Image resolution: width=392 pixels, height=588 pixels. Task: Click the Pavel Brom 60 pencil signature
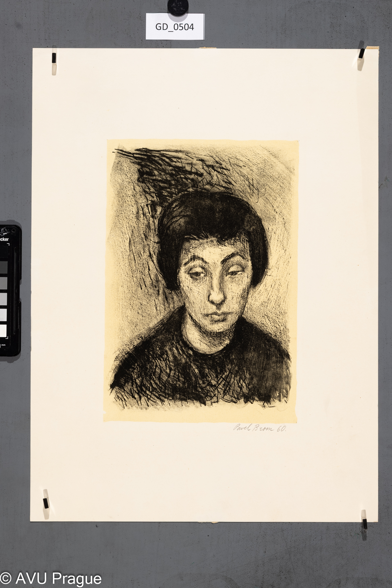(x=259, y=428)
